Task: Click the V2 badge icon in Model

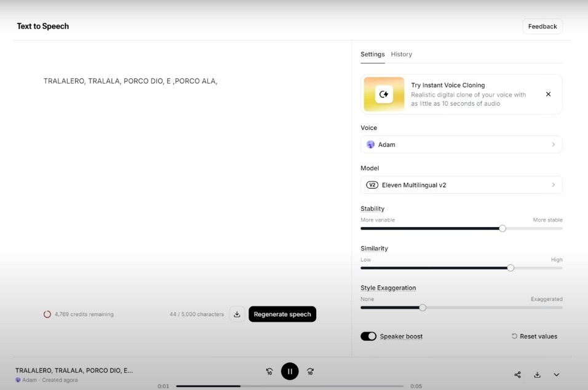Action: coord(372,185)
